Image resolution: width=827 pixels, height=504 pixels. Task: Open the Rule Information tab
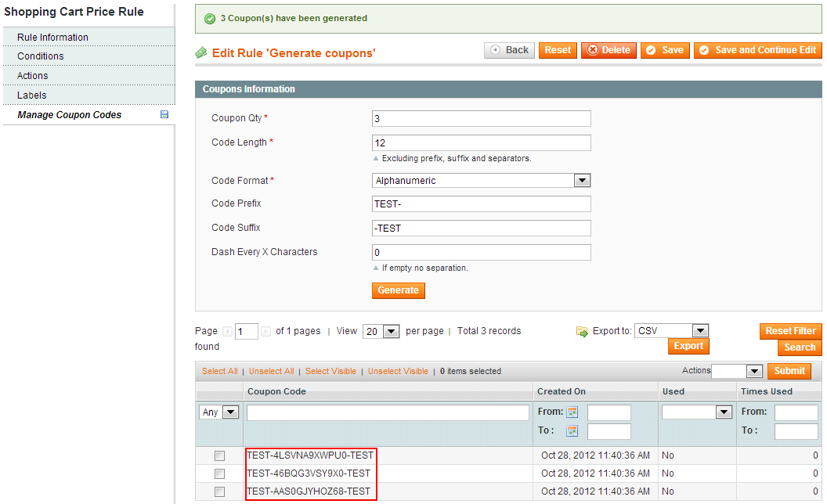coord(52,37)
